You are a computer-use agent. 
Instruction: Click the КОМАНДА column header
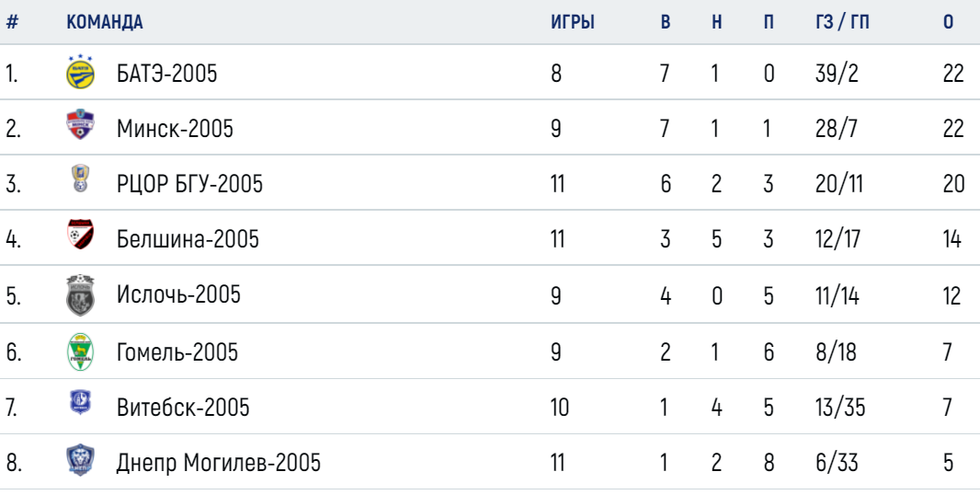pos(105,22)
